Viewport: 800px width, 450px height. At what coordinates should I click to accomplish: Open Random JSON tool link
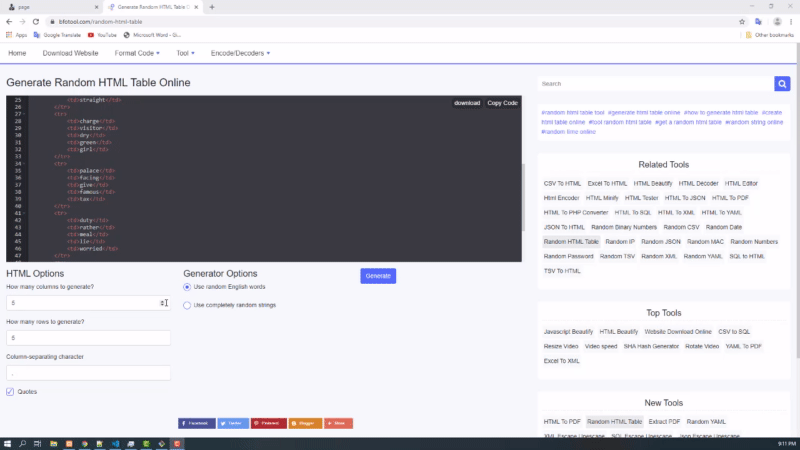click(x=661, y=242)
